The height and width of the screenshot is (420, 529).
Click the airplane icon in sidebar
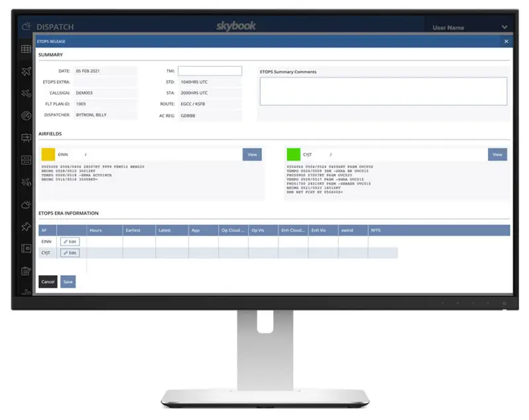coord(26,71)
